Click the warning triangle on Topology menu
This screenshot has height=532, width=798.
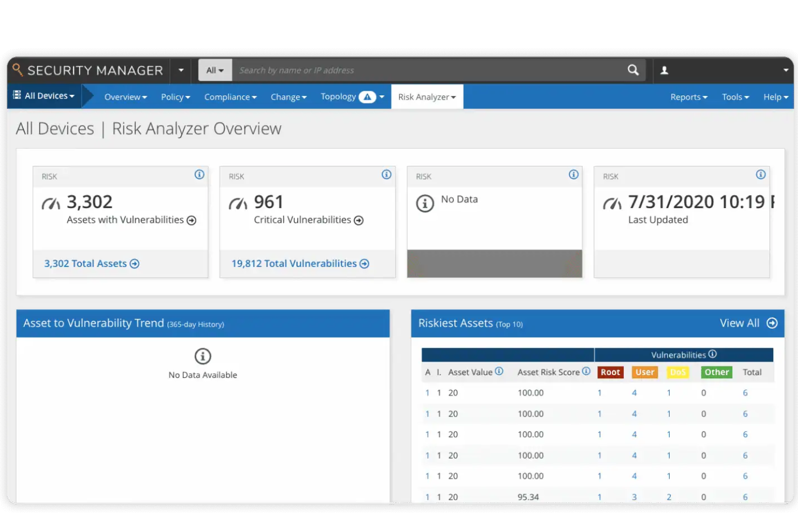[367, 96]
